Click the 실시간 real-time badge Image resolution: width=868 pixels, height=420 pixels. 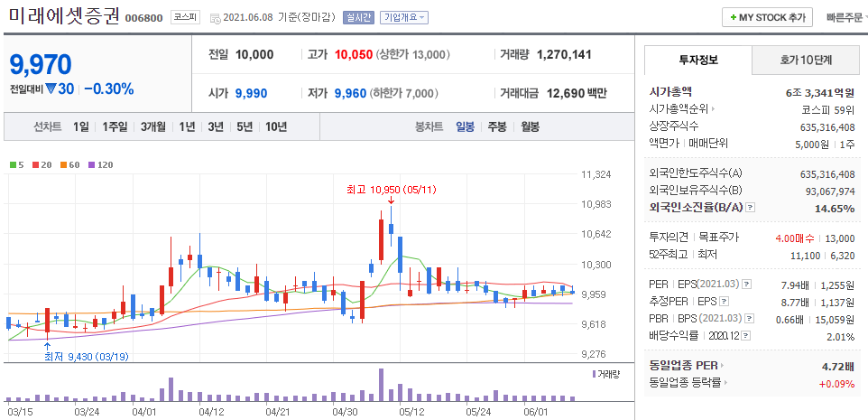(x=359, y=18)
